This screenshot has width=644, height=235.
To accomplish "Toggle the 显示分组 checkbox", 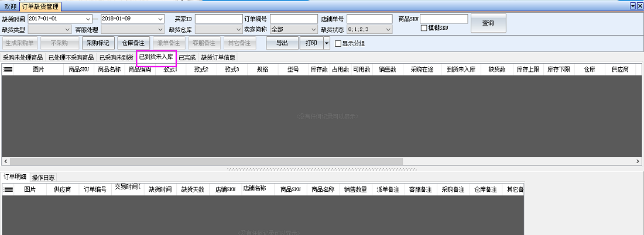I will pos(338,43).
